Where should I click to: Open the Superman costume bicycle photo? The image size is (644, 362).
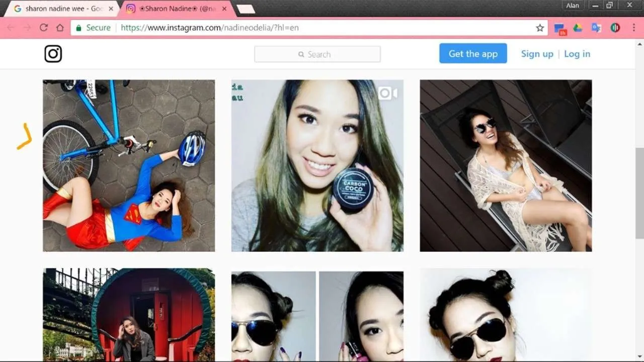[129, 165]
